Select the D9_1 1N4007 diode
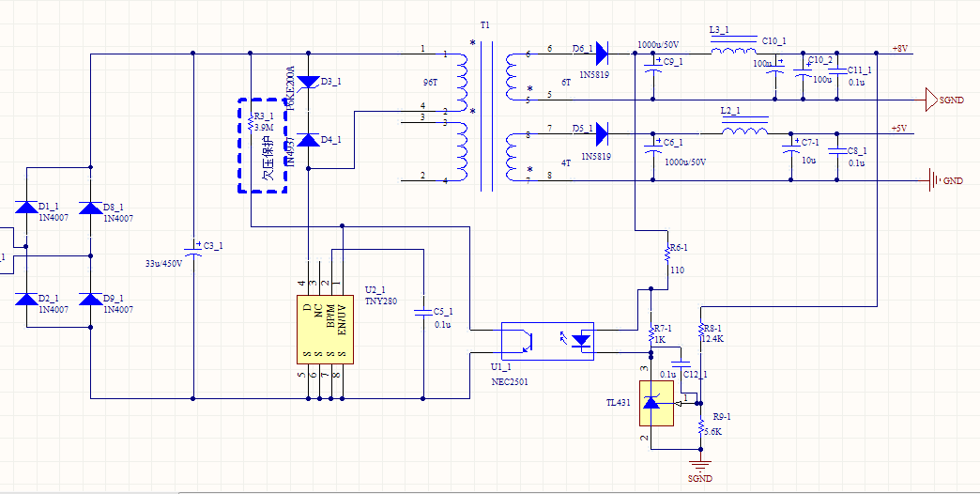 (x=90, y=300)
